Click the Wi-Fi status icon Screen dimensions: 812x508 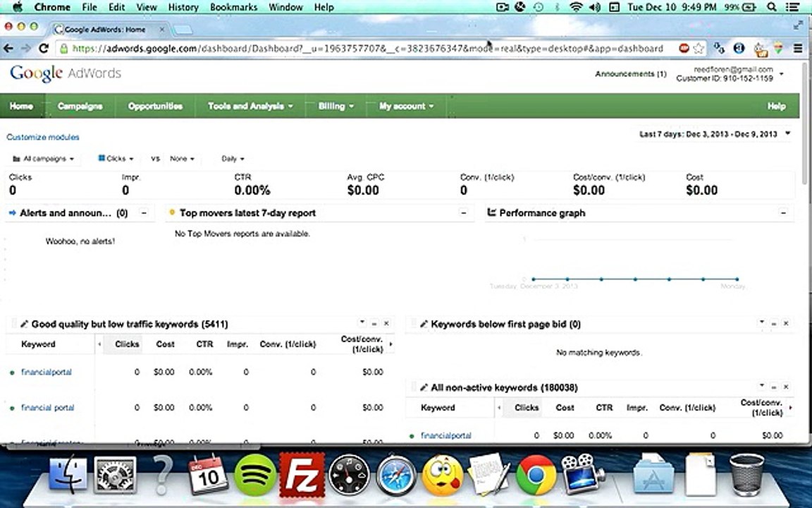coord(576,7)
